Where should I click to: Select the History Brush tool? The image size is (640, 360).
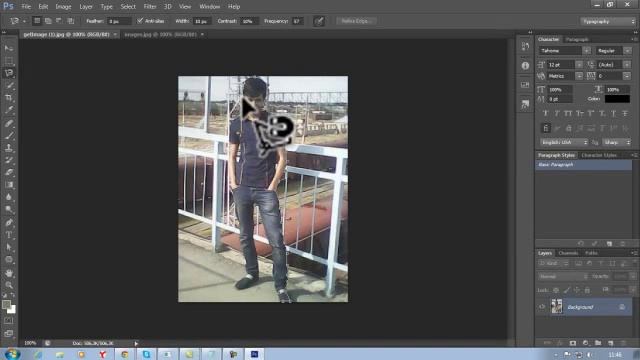click(x=9, y=160)
